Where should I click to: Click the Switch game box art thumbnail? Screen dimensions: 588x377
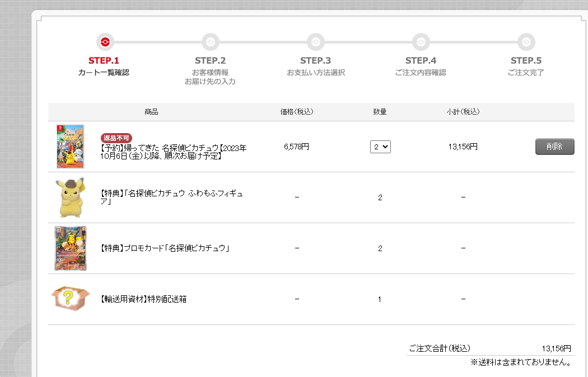pos(70,147)
